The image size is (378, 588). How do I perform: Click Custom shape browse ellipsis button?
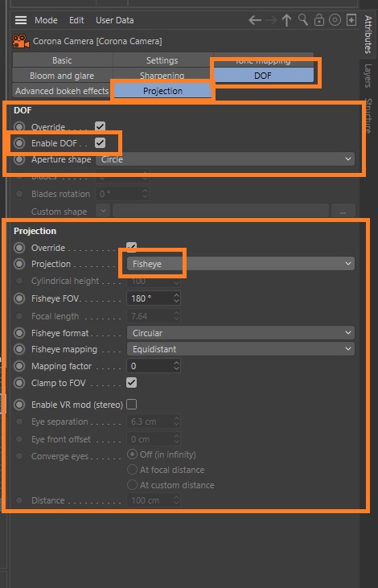(343, 211)
